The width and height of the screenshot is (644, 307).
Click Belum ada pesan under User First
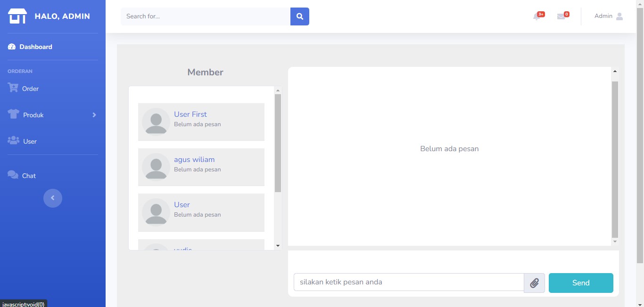[198, 124]
